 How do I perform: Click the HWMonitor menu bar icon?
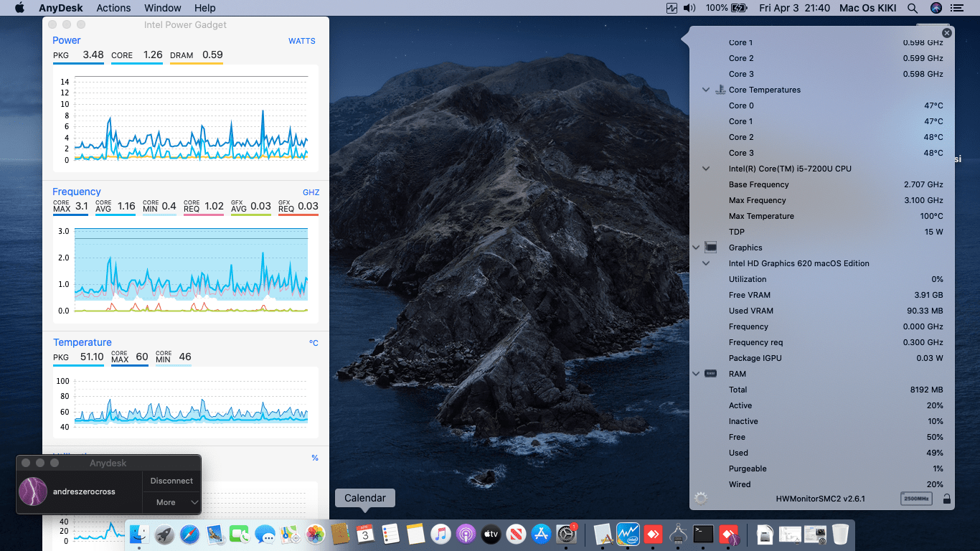672,8
